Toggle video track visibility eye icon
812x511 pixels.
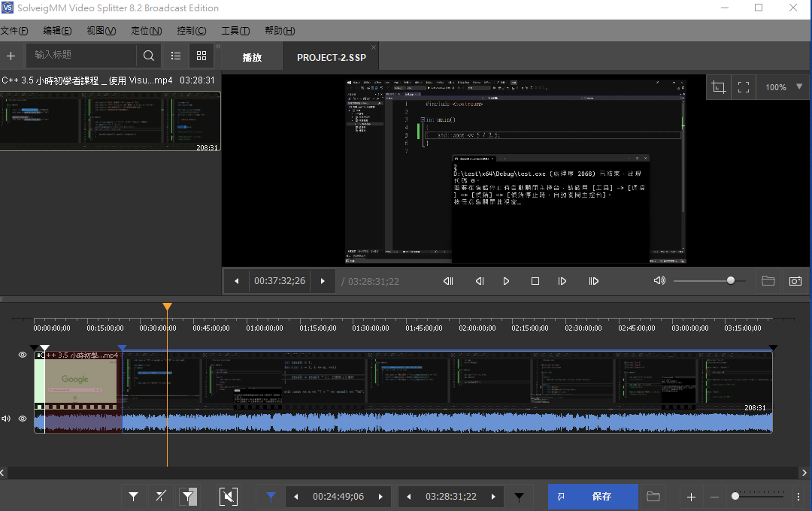click(23, 355)
